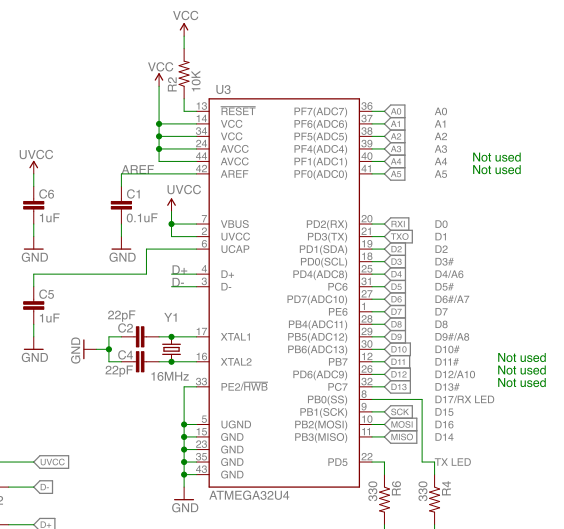Click the D9#/A8 annotation text
564x529 pixels.
tap(452, 337)
